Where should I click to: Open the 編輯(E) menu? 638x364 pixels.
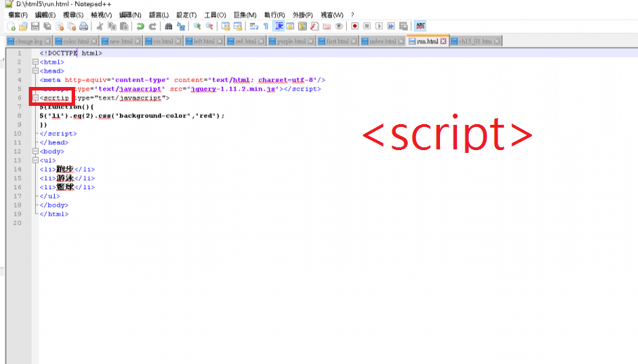click(45, 15)
